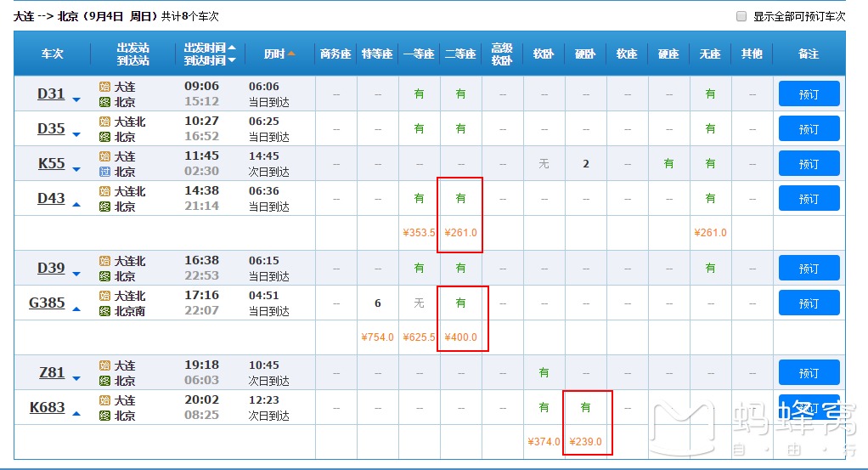Collapse price details arrow for G385

click(x=76, y=309)
